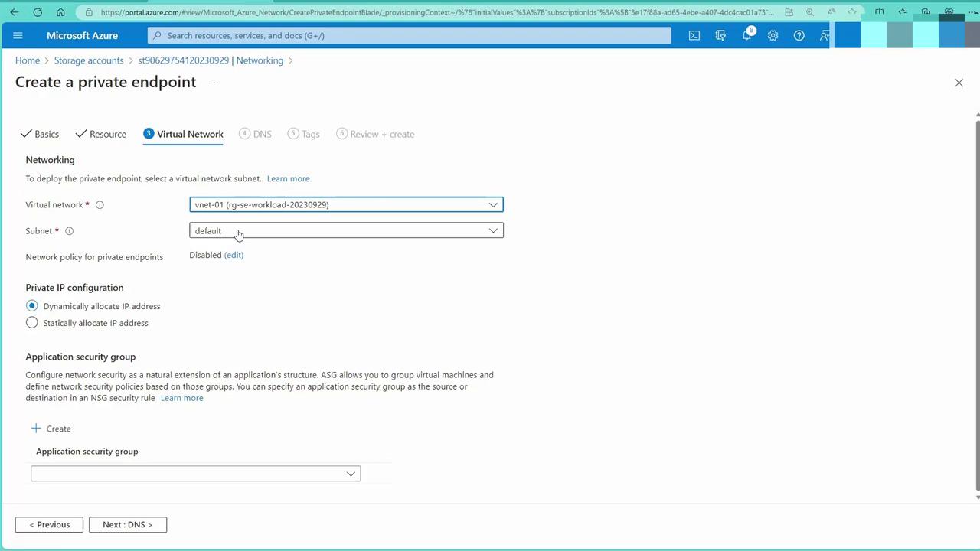
Task: Select Dynamically allocate IP address
Action: coord(32,306)
